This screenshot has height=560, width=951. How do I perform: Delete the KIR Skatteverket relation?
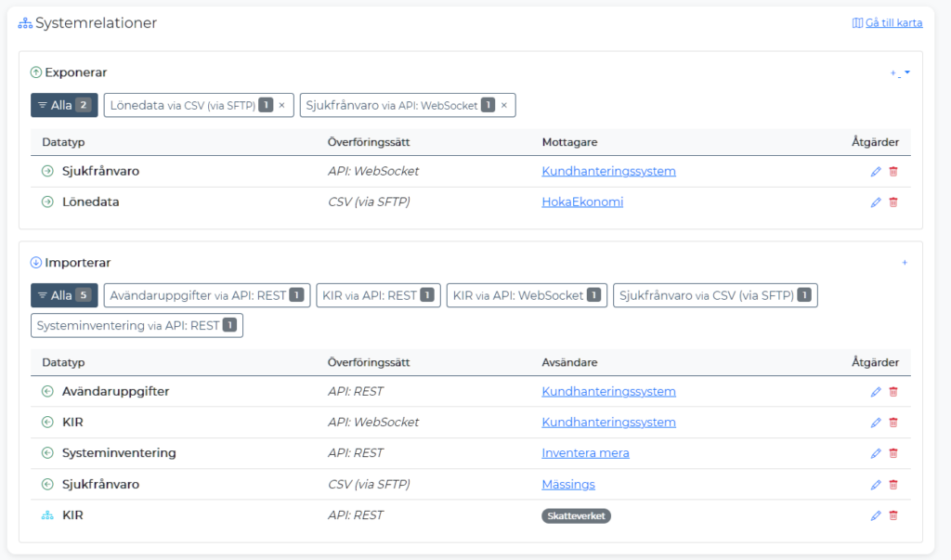(x=893, y=515)
